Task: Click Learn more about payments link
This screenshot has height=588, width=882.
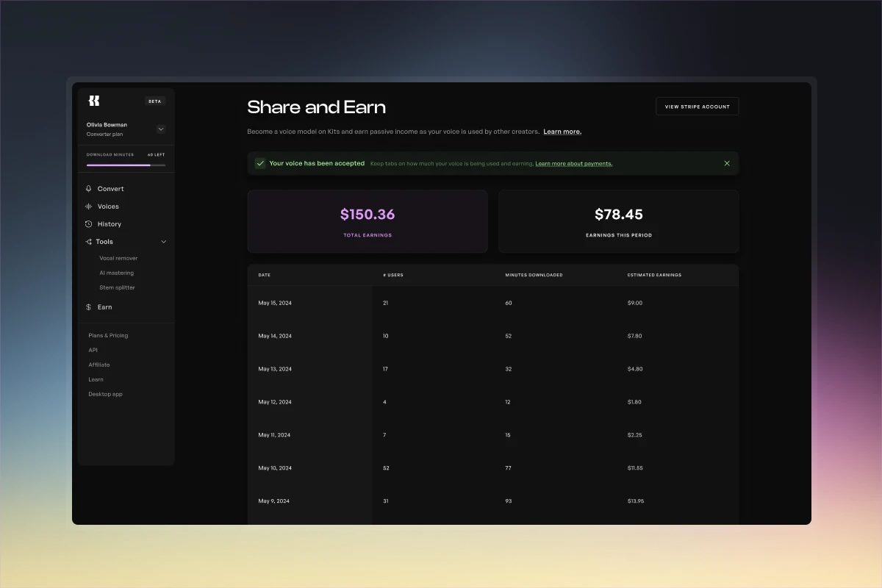Action: pos(573,164)
